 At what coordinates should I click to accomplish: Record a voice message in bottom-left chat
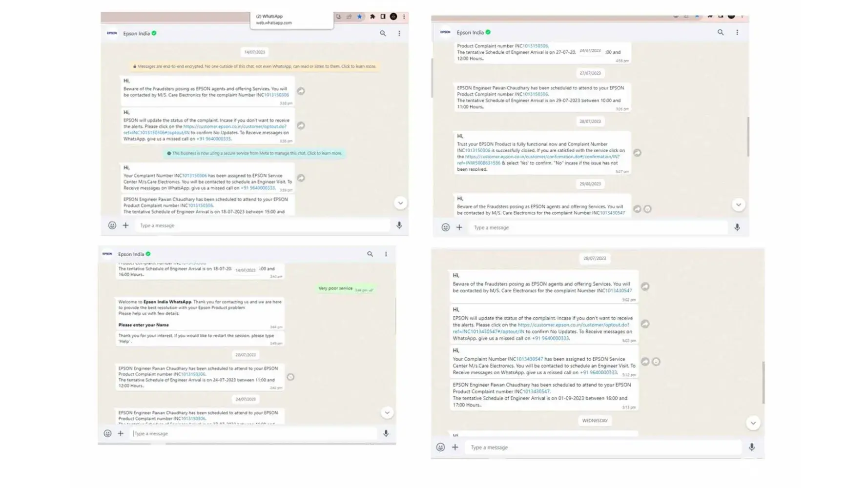386,433
